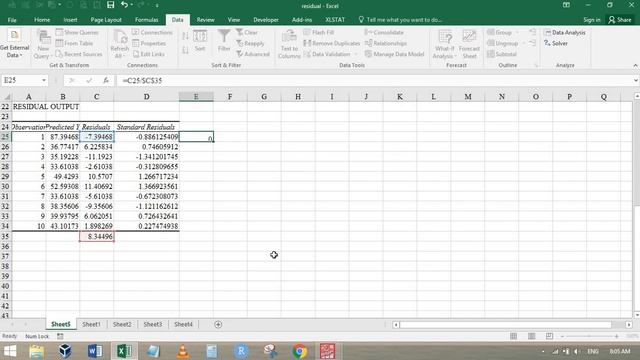Open VLC media player from taskbar
This screenshot has width=640, height=360.
[x=182, y=351]
